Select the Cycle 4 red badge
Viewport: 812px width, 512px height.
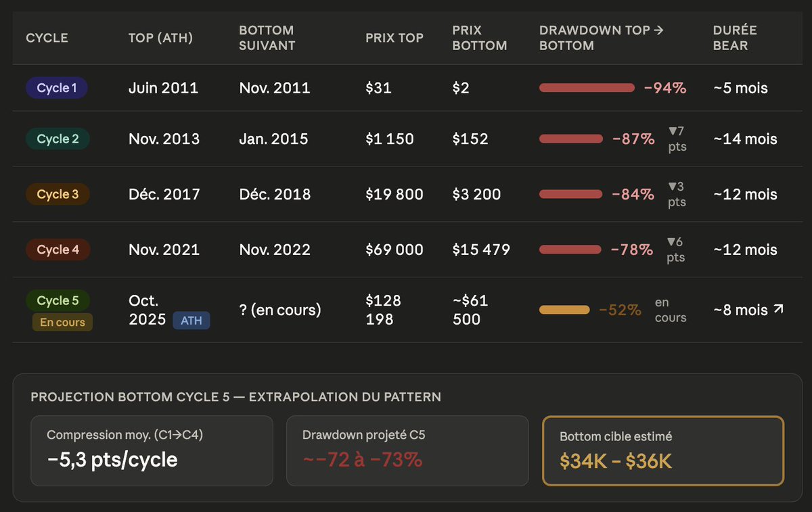point(58,250)
